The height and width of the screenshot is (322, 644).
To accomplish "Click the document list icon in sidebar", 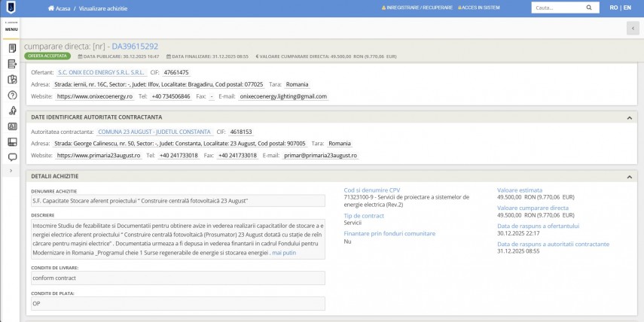I will tap(12, 48).
